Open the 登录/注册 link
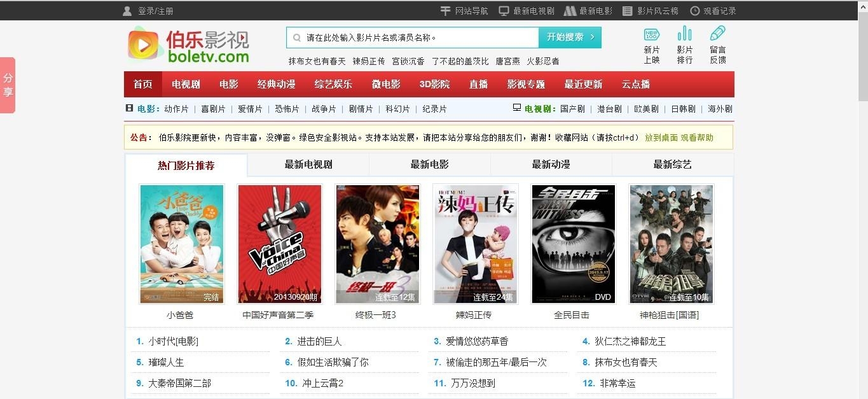This screenshot has height=399, width=868. click(156, 11)
